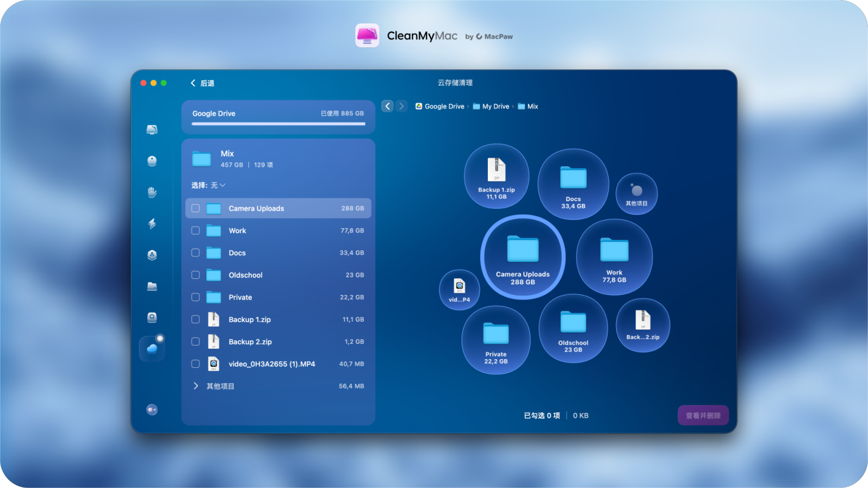This screenshot has height=488, width=868.
Task: Select the Google Drive account card
Action: (278, 117)
